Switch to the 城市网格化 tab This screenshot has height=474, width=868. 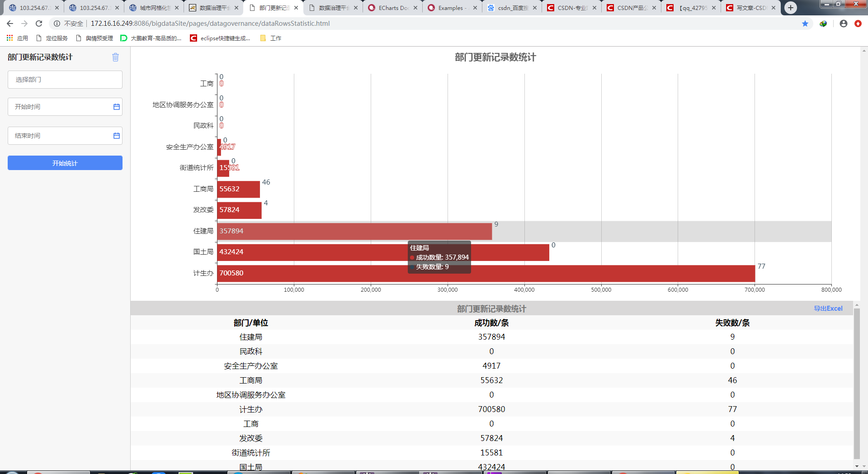(154, 8)
